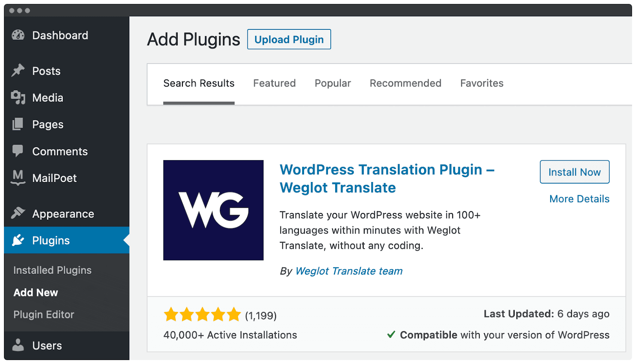Select the MailPoet plugin icon
The image size is (636, 364).
[x=17, y=178]
